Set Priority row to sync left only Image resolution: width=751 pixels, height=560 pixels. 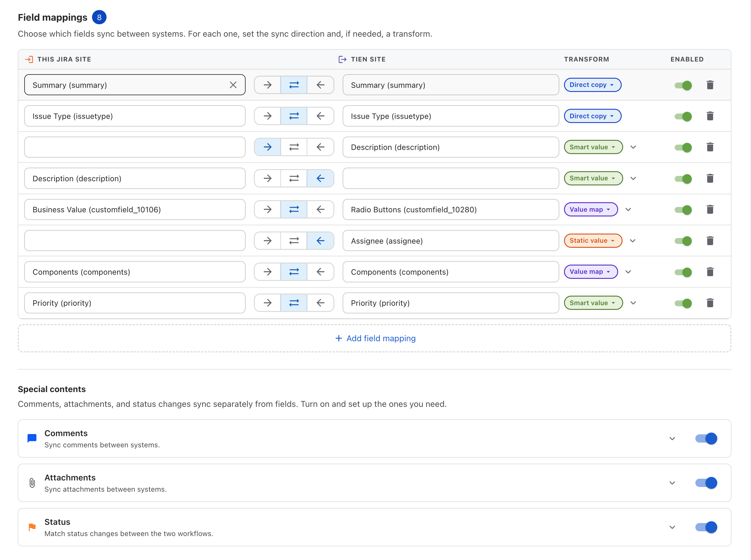pyautogui.click(x=320, y=303)
